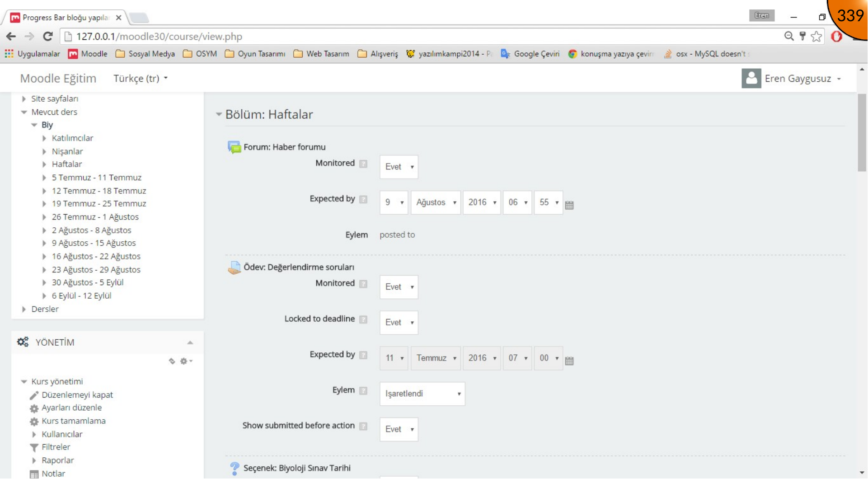The width and height of the screenshot is (868, 488).
Task: Open the konuşma yazıya çevir bookmark
Action: point(611,54)
